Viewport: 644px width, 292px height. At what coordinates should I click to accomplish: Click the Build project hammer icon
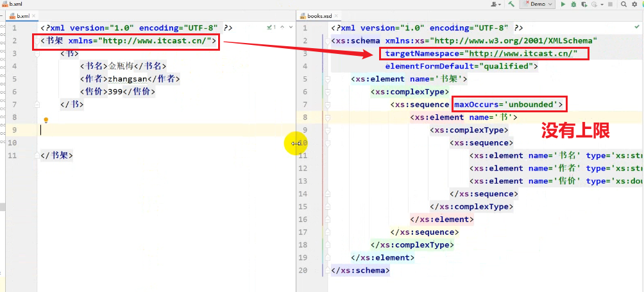(511, 4)
